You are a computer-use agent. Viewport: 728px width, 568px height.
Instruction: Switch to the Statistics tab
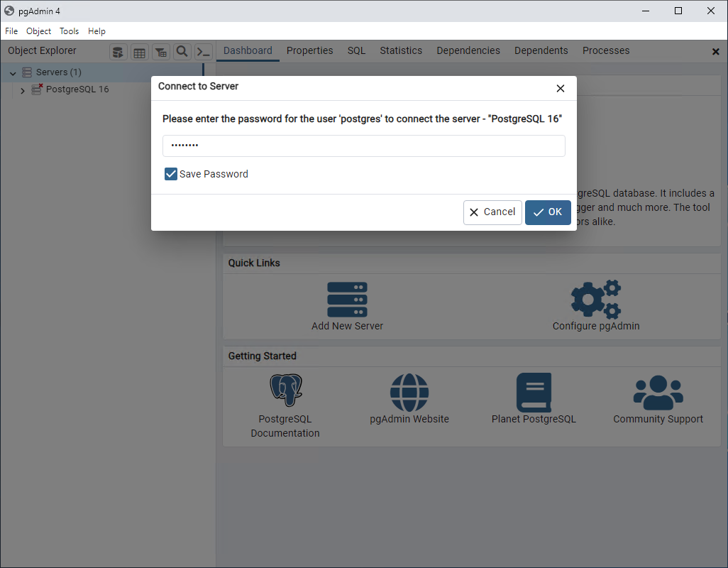[x=401, y=50]
